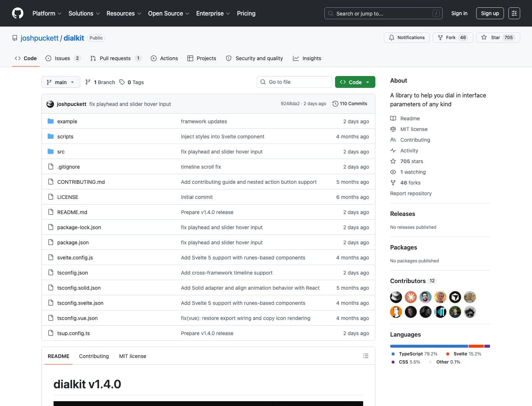
Task: Open the main branch selector dropdown
Action: click(x=61, y=82)
